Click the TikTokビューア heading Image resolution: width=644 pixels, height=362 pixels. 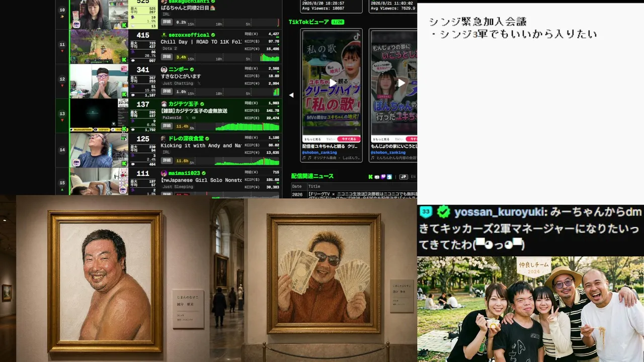point(309,22)
